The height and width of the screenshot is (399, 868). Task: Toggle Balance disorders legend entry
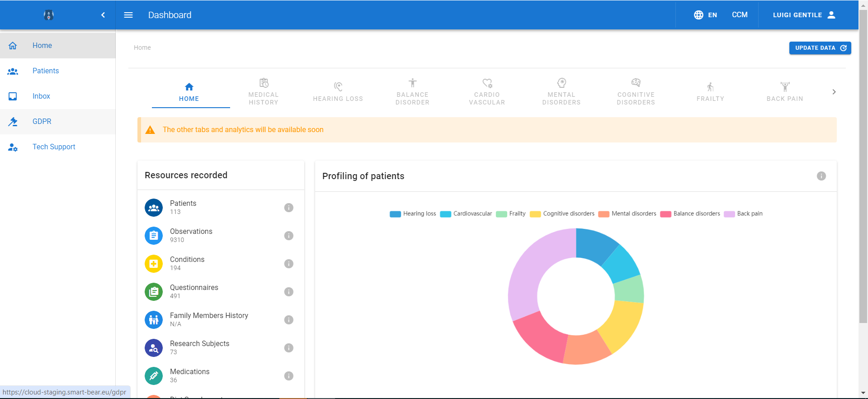point(690,214)
